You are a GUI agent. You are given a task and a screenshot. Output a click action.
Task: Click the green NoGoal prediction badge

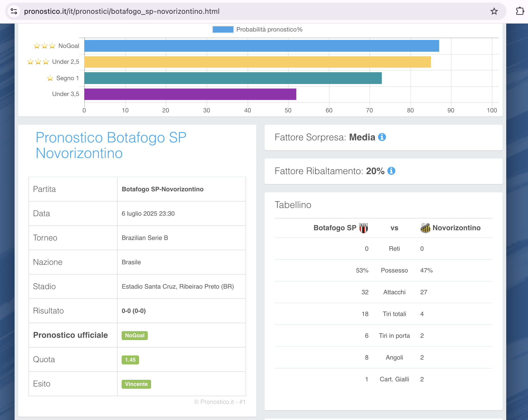point(135,335)
